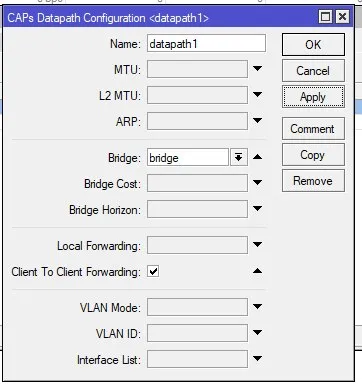The width and height of the screenshot is (362, 386).
Task: Expand the MTU field arrow
Action: point(257,69)
